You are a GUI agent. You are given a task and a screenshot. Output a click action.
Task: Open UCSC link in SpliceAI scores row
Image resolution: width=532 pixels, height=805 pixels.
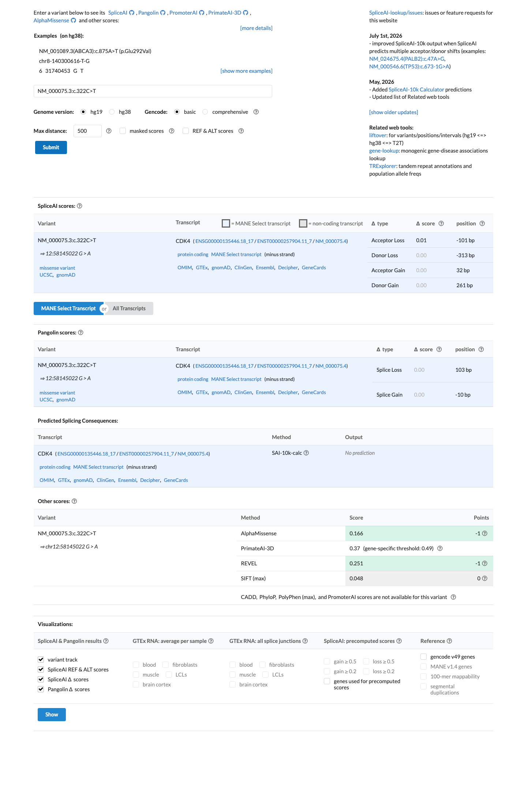pyautogui.click(x=46, y=275)
